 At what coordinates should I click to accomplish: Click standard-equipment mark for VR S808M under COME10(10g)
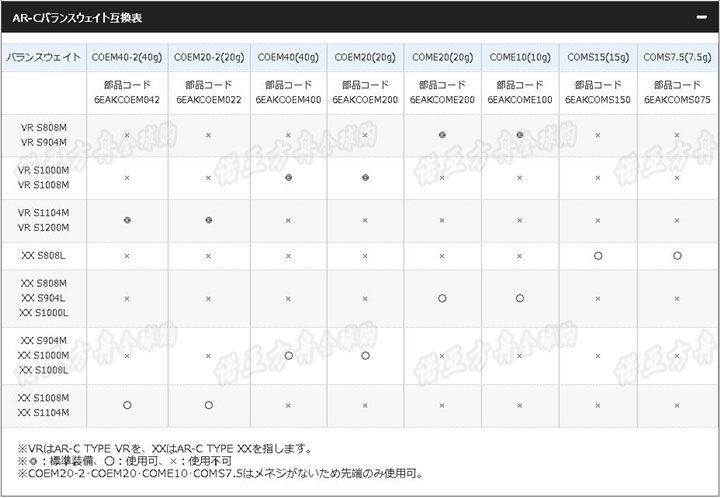tap(520, 135)
